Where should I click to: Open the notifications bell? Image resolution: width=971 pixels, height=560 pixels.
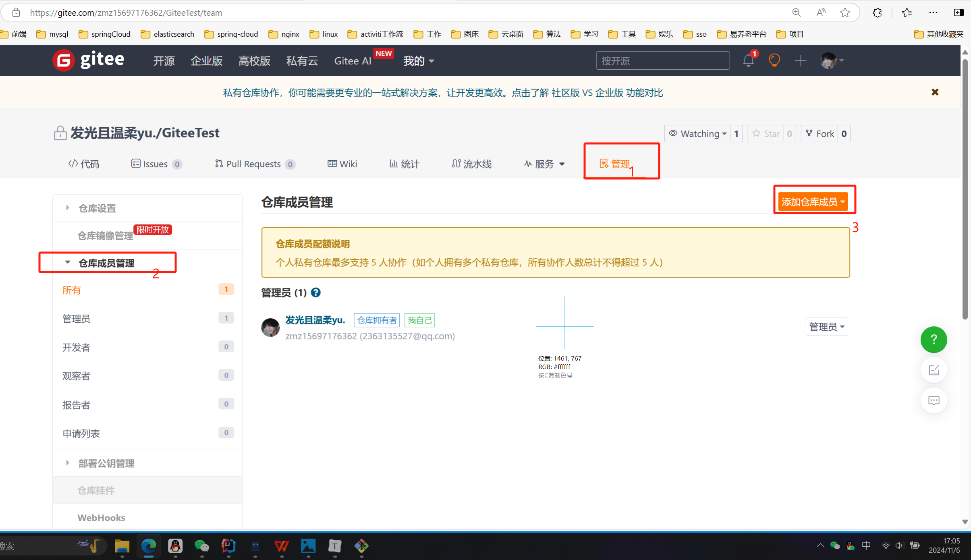[749, 60]
